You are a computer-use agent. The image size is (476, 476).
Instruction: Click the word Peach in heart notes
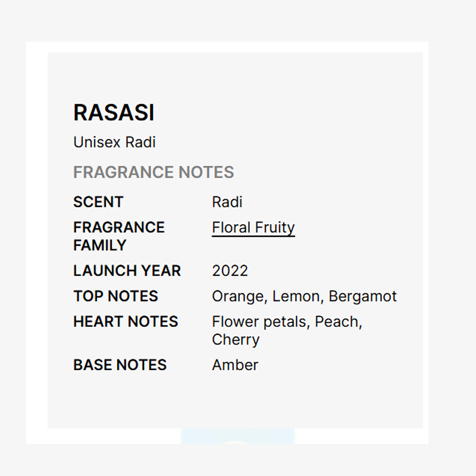click(337, 322)
